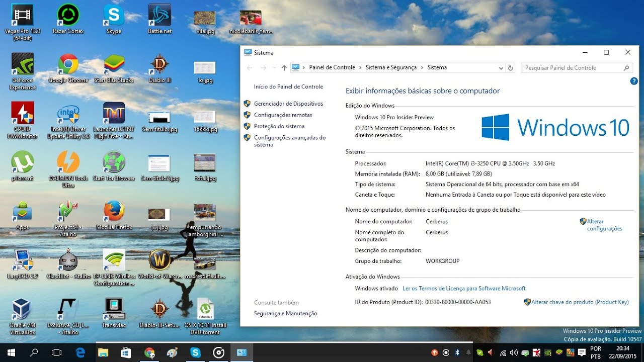This screenshot has width=644, height=362.
Task: Open Segurança e Manutenção link
Action: click(285, 314)
